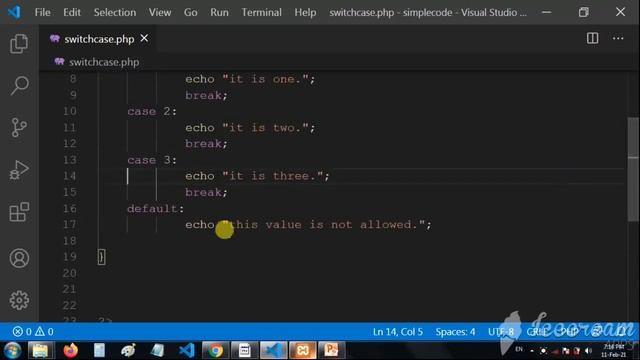The height and width of the screenshot is (360, 640).
Task: Open the Selection menu
Action: [x=115, y=12]
